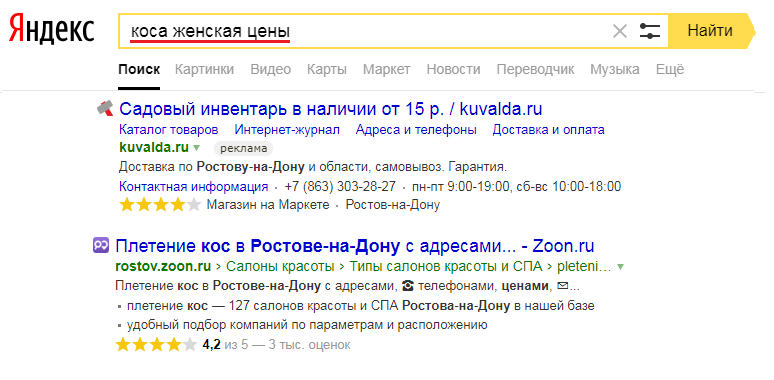
Task: Expand the dropdown arrow after Zoon breadcrumb
Action: 620,267
